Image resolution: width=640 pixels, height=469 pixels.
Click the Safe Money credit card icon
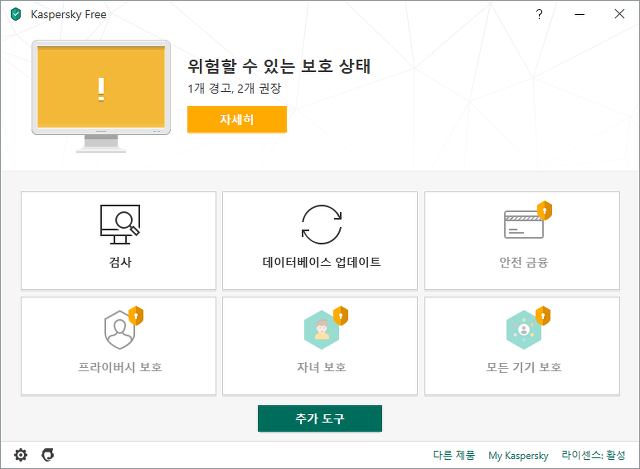point(524,224)
